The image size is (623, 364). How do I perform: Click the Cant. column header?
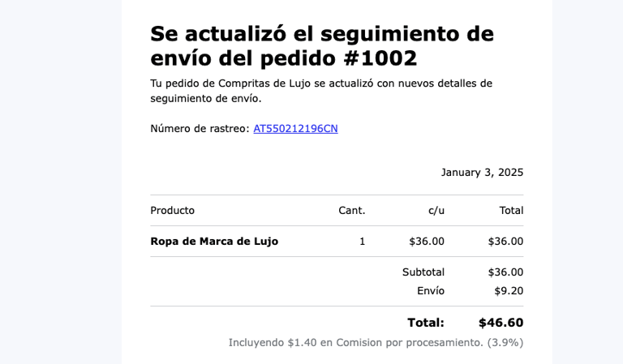[x=351, y=211]
